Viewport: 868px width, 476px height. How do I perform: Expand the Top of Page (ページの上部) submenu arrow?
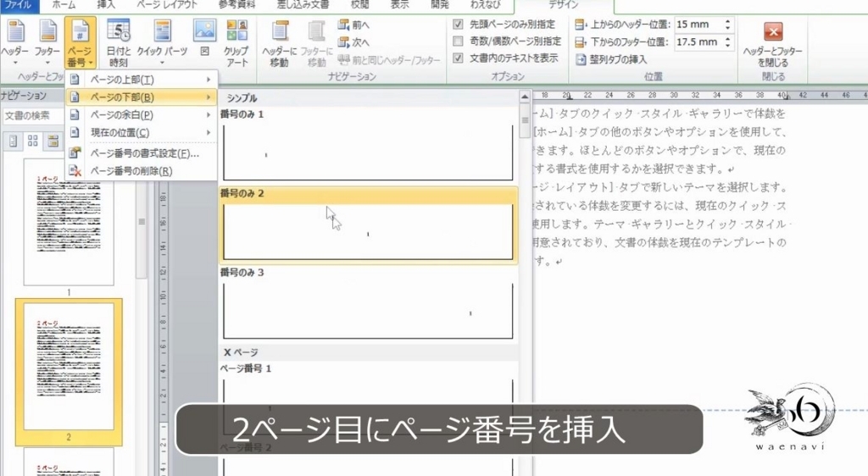pyautogui.click(x=209, y=80)
